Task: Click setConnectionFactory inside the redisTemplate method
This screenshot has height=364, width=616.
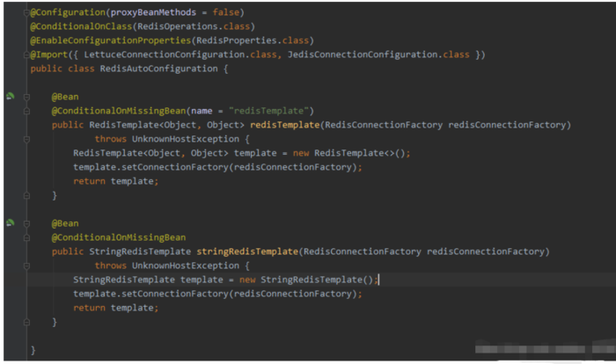Action: pos(175,167)
